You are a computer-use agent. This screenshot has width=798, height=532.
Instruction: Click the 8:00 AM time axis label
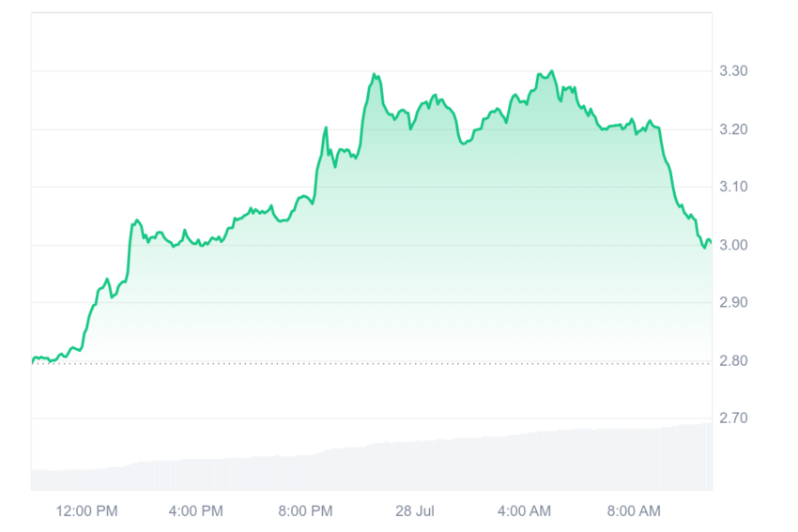[634, 510]
